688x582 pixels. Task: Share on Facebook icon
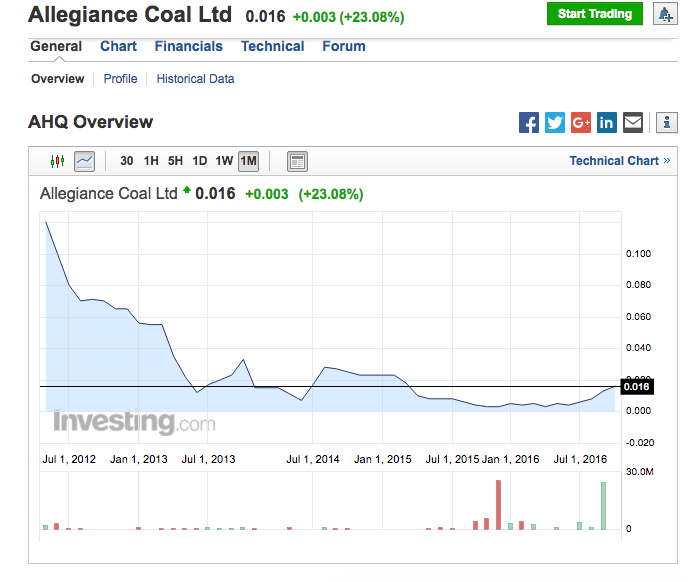529,122
